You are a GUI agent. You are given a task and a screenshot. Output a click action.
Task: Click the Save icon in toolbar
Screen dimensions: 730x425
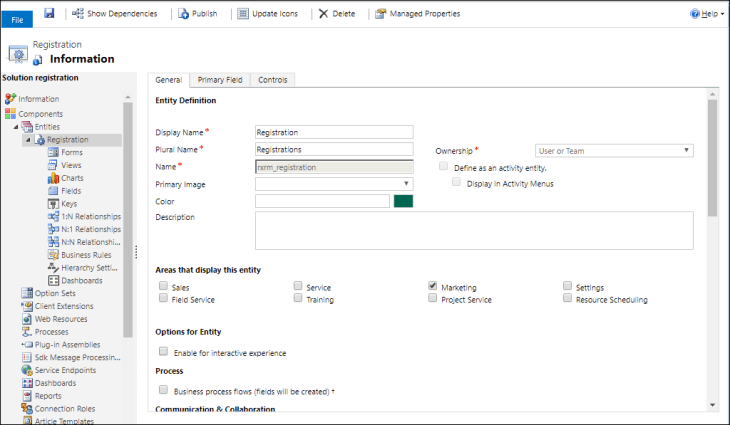pos(49,14)
